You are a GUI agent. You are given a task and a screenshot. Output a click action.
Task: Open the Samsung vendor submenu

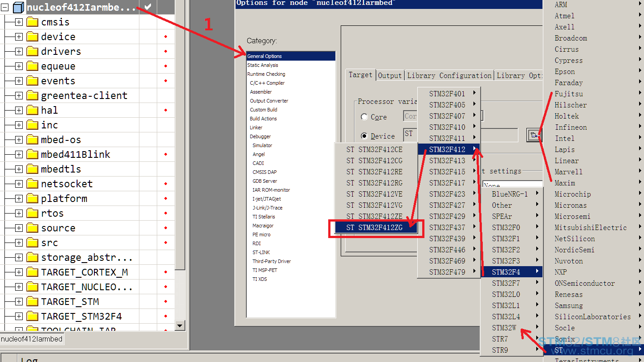click(594, 305)
